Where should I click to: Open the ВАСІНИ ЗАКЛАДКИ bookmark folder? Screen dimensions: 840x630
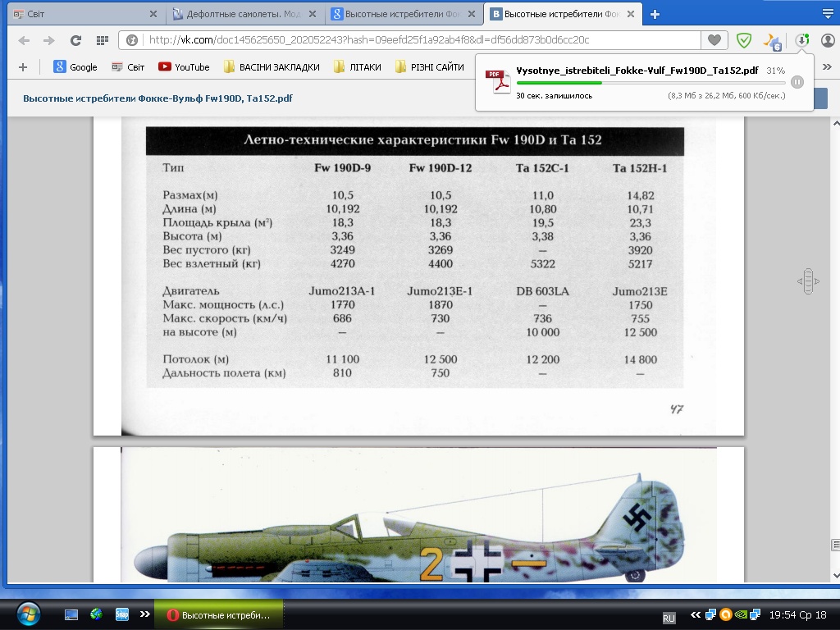coord(272,67)
